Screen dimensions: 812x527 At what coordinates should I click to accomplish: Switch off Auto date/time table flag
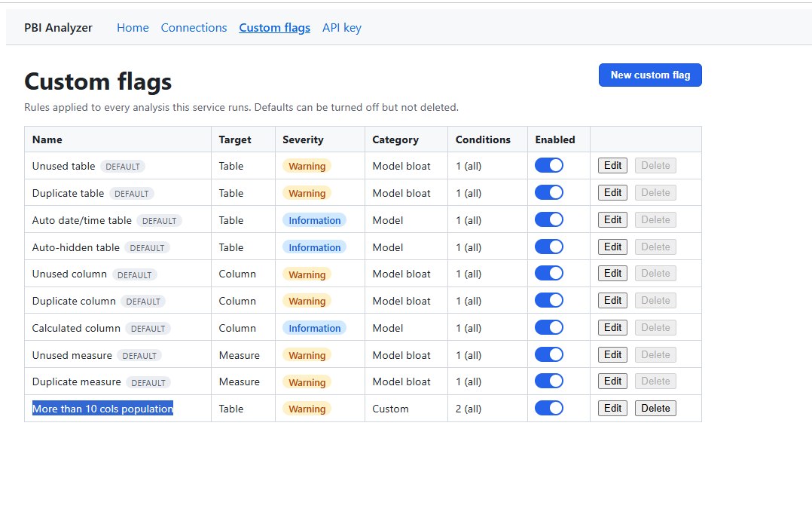tap(549, 219)
